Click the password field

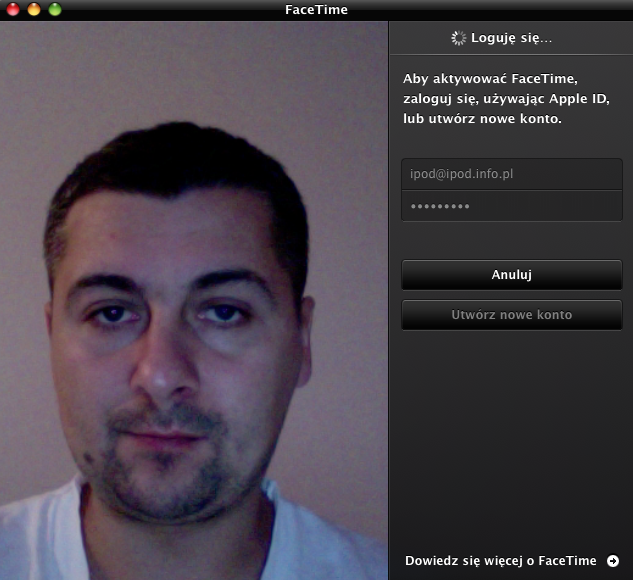(x=512, y=206)
